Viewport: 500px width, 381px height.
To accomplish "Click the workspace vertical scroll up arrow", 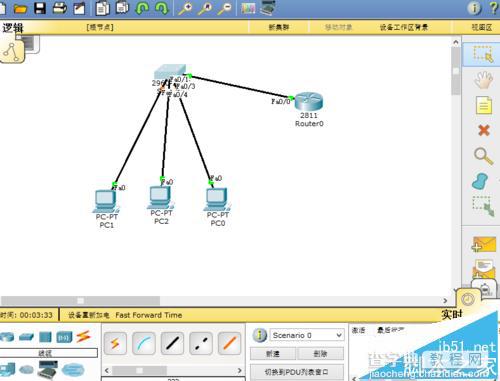I will tap(456, 42).
